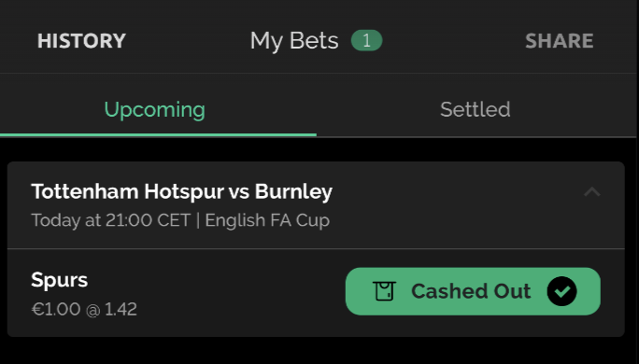The height and width of the screenshot is (364, 639).
Task: Click the €1.00 @ 1.42 stake line
Action: (x=84, y=310)
